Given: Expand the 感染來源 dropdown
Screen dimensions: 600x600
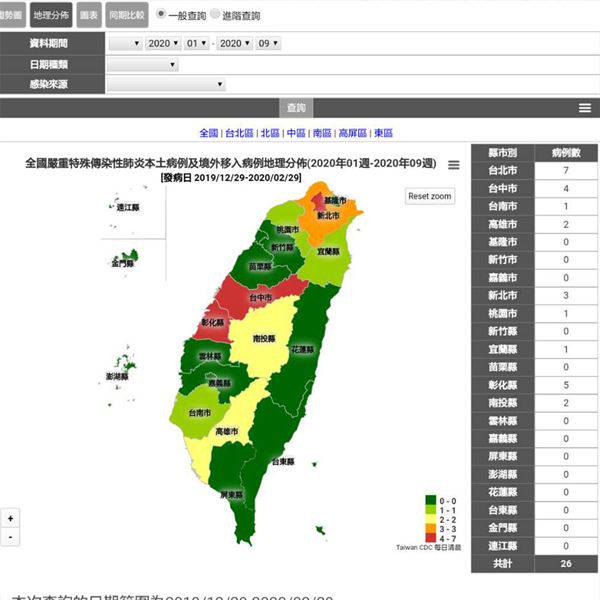Looking at the screenshot, I should (x=166, y=84).
